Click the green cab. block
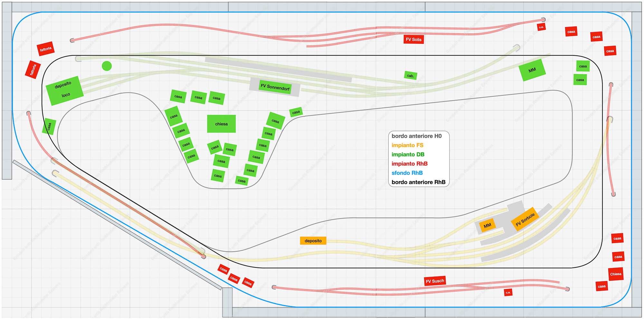 point(411,76)
